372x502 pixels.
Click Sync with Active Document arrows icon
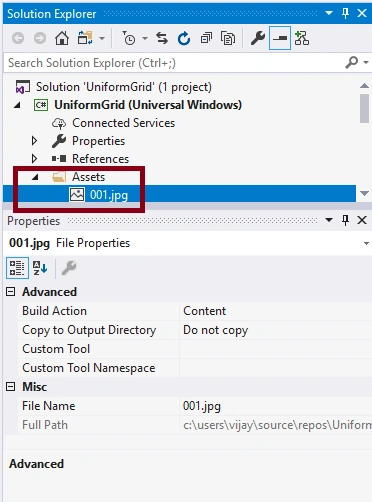[162, 39]
